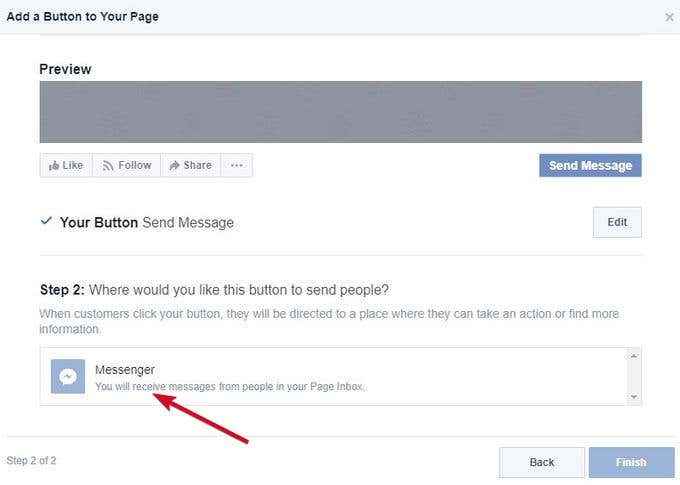Click the scroll down arrow in options list

point(634,397)
